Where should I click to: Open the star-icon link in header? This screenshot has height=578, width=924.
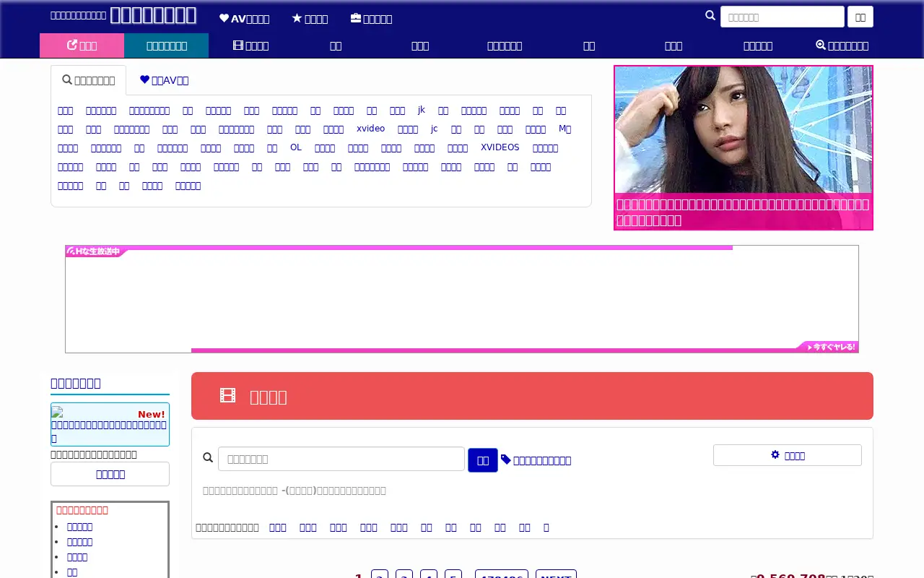point(310,19)
